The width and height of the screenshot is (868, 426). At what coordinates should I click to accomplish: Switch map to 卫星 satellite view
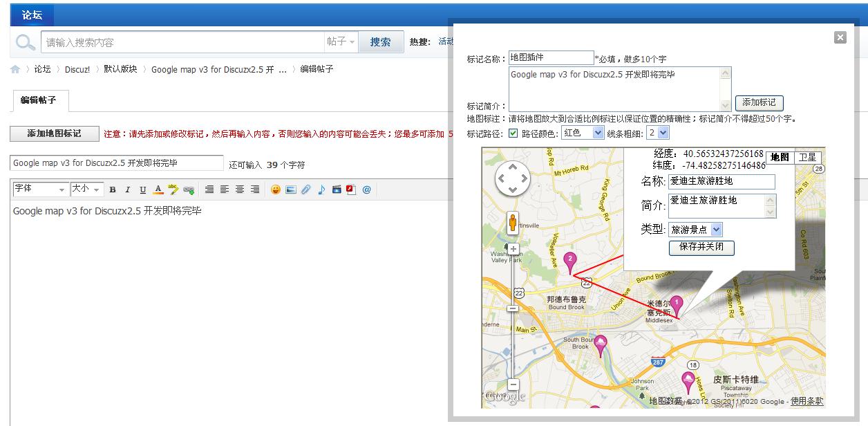coord(808,158)
